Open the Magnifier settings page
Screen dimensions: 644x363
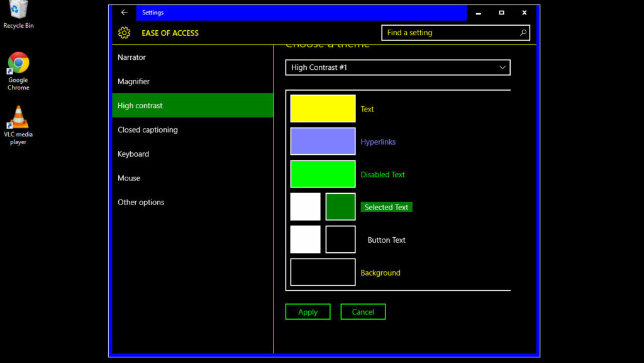point(134,81)
